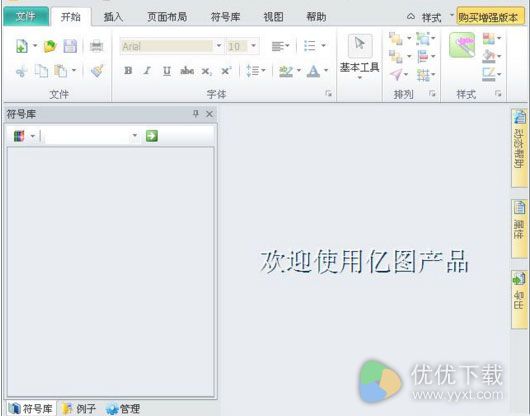Open the 排列 group dialog launcher

pyautogui.click(x=432, y=94)
